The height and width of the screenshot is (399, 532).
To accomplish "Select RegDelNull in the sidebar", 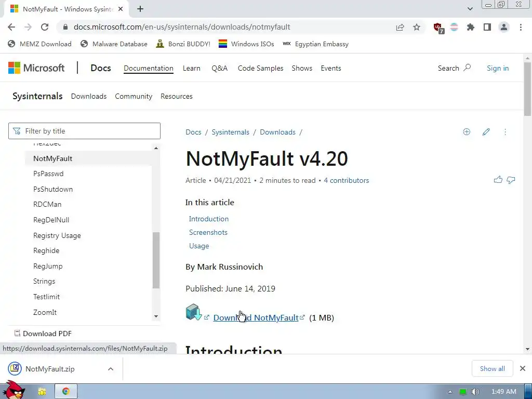I will click(x=51, y=220).
